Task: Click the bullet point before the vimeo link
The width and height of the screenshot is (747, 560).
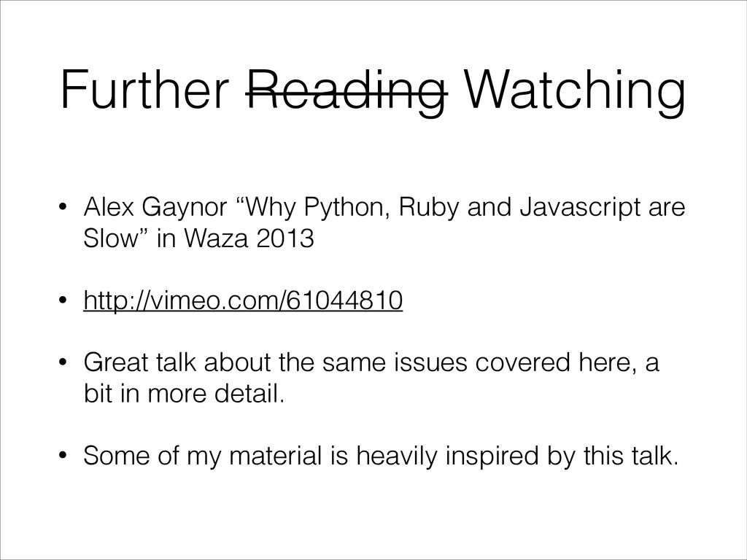Action: point(62,300)
